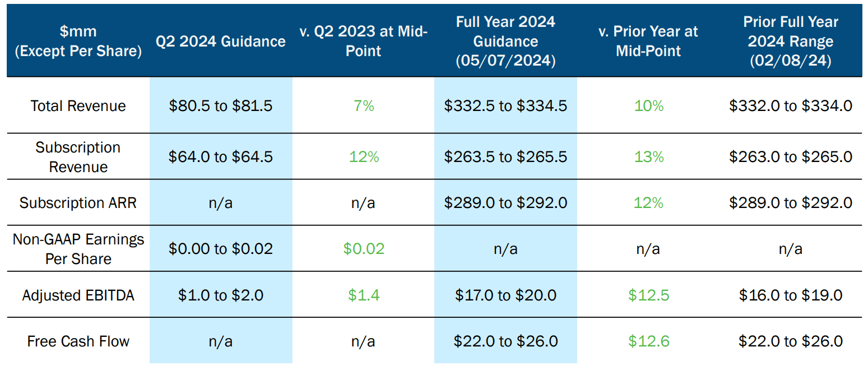Select the $0.00 to $0.02 cell
This screenshot has height=370, width=868.
220,249
